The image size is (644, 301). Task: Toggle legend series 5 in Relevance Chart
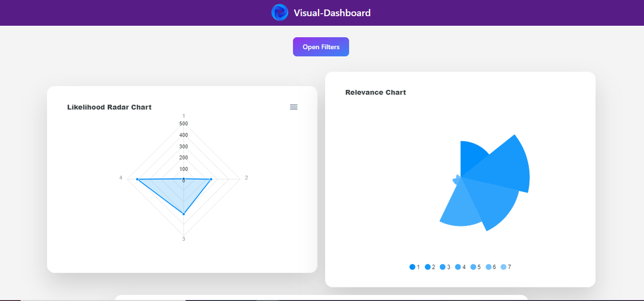[x=475, y=267]
